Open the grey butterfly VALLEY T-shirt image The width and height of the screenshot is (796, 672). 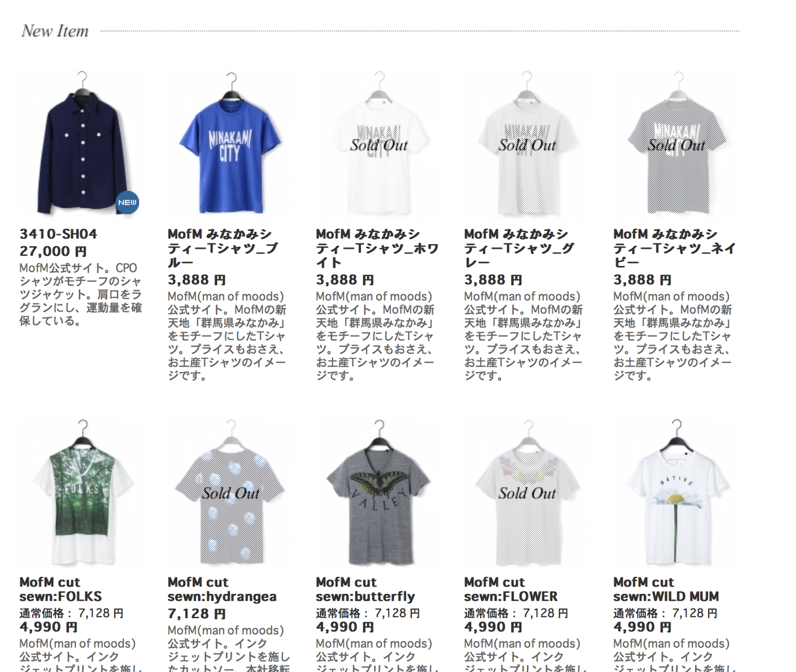click(x=379, y=491)
